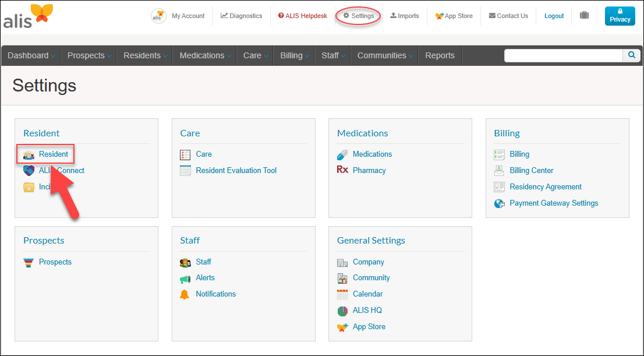Expand the Prospects navigation dropdown

[x=89, y=55]
